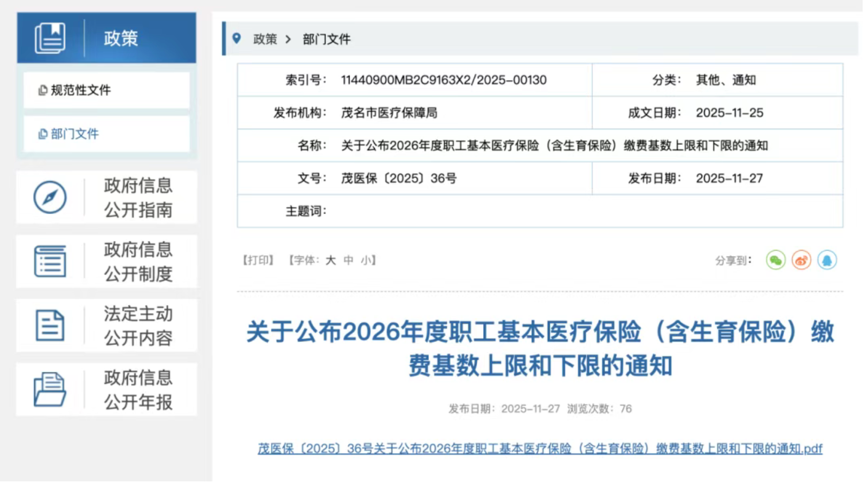This screenshot has height=483, width=868.
Task: Open the 政府信息公开指南 text label
Action: [x=138, y=198]
